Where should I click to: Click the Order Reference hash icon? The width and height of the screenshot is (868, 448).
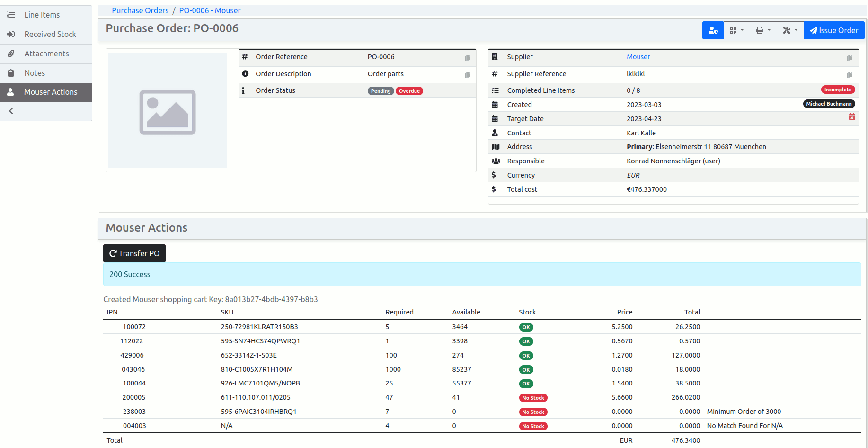(x=245, y=57)
